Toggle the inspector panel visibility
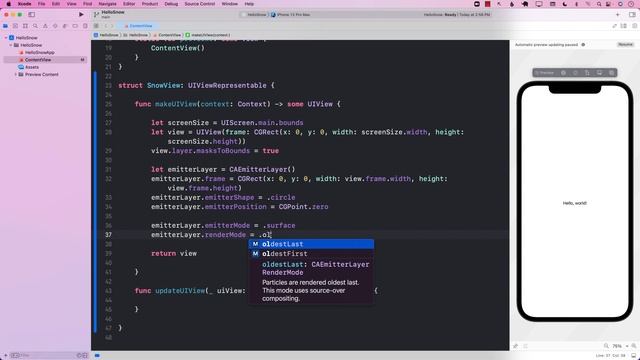This screenshot has height=360, width=640. pyautogui.click(x=632, y=15)
